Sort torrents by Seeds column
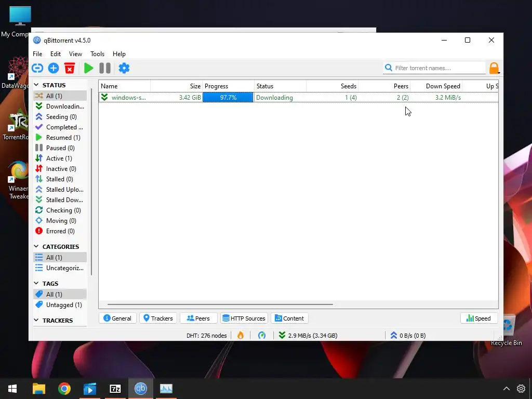The width and height of the screenshot is (532, 399). coord(332,86)
